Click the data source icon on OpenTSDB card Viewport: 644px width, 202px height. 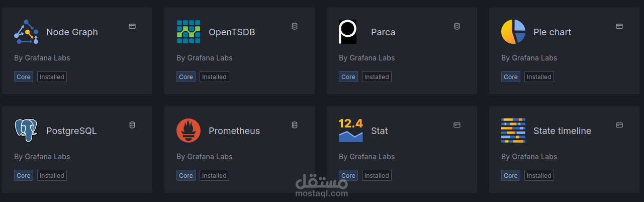[x=295, y=26]
